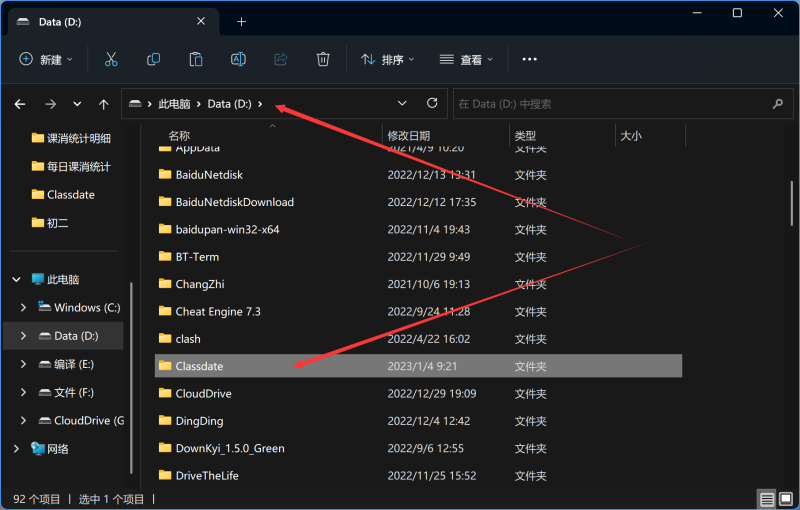Click the Delete trash can icon
Image resolution: width=800 pixels, height=510 pixels.
323,60
